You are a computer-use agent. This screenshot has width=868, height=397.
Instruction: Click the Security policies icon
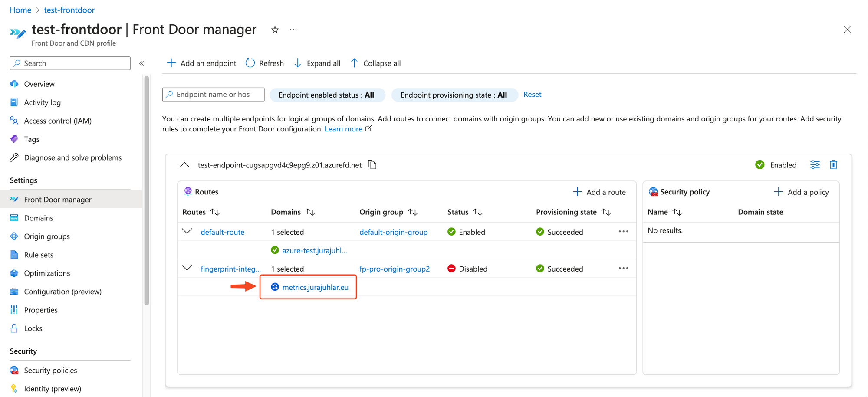click(x=14, y=370)
